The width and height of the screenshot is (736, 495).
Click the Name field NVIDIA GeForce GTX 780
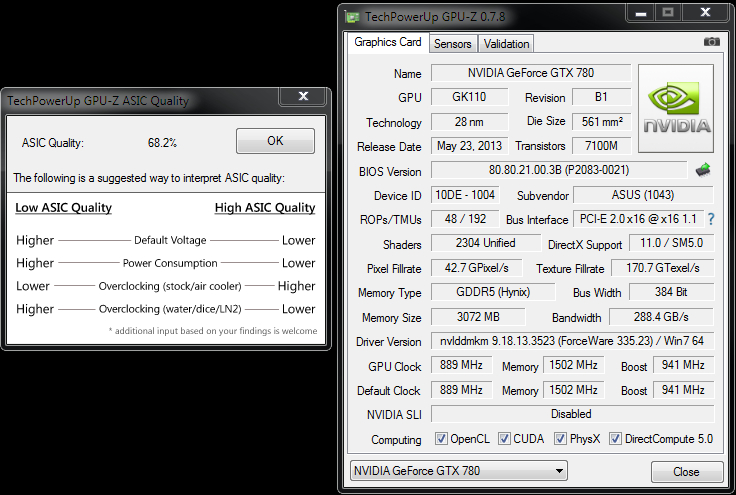(531, 73)
